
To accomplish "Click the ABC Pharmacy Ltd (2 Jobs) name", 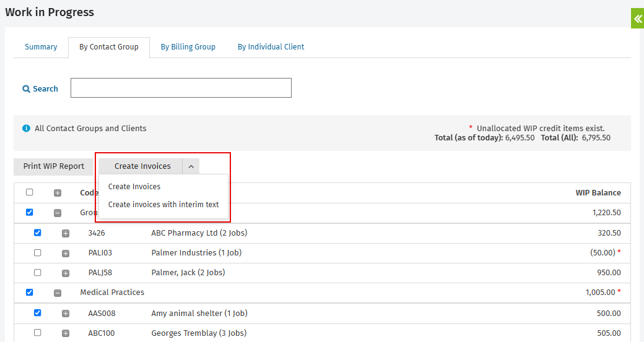I will 199,233.
